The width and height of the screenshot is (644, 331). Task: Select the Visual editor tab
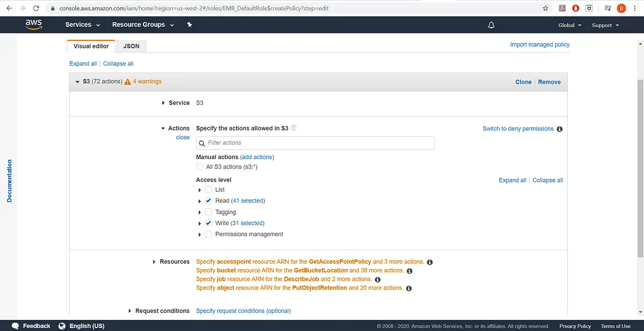[91, 46]
